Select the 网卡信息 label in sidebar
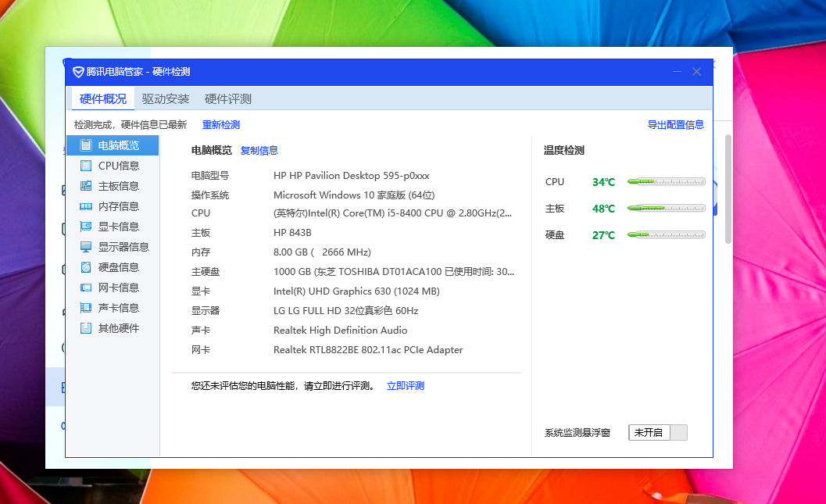The width and height of the screenshot is (826, 504). coord(119,288)
